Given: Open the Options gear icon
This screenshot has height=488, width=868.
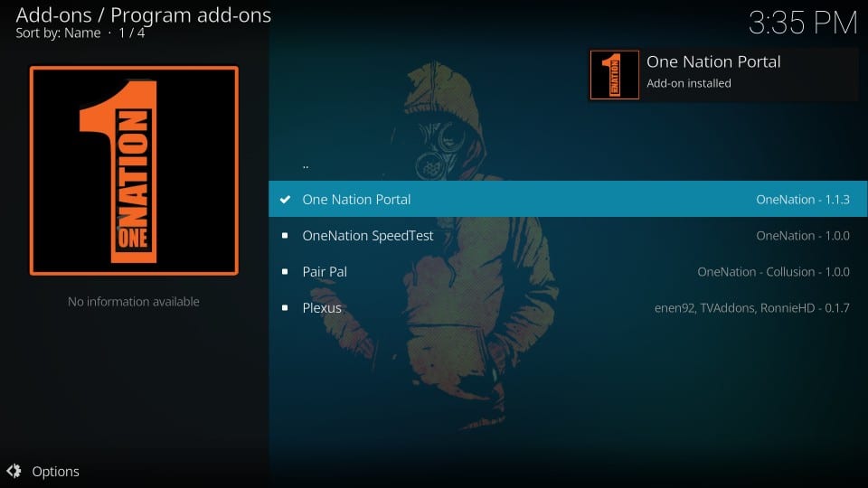Looking at the screenshot, I should coord(14,472).
